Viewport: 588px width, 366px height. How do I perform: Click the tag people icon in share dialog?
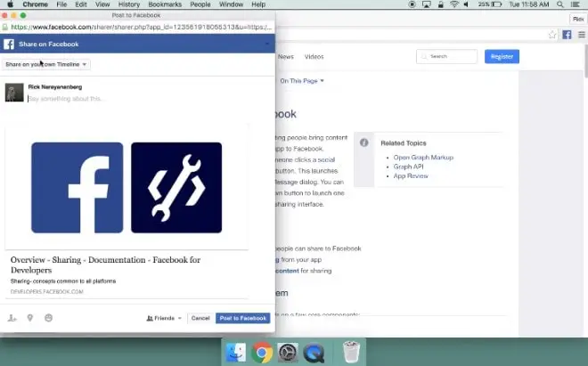[12, 318]
